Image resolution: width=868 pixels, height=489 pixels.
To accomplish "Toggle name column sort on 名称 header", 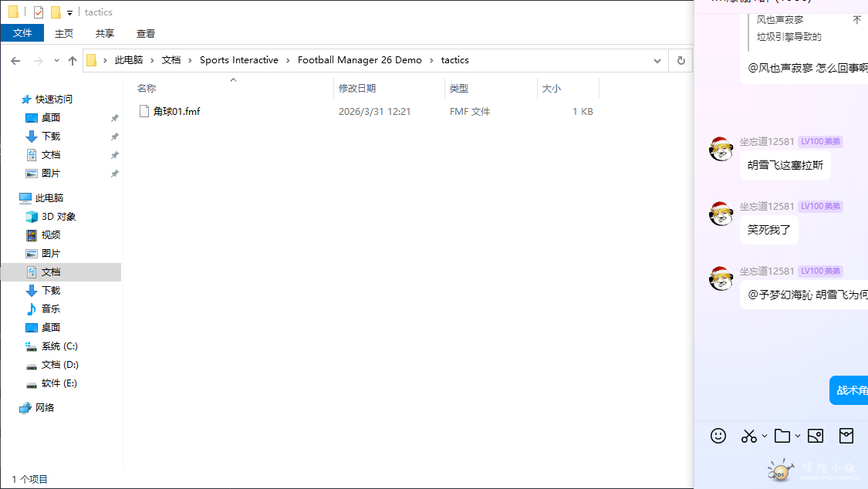I will click(x=147, y=88).
